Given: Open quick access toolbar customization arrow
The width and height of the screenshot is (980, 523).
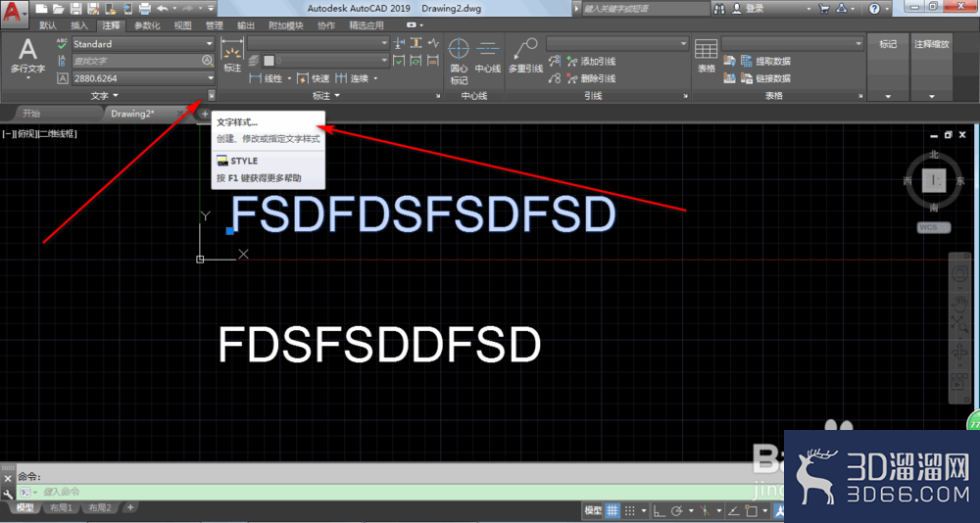Looking at the screenshot, I should tap(210, 9).
